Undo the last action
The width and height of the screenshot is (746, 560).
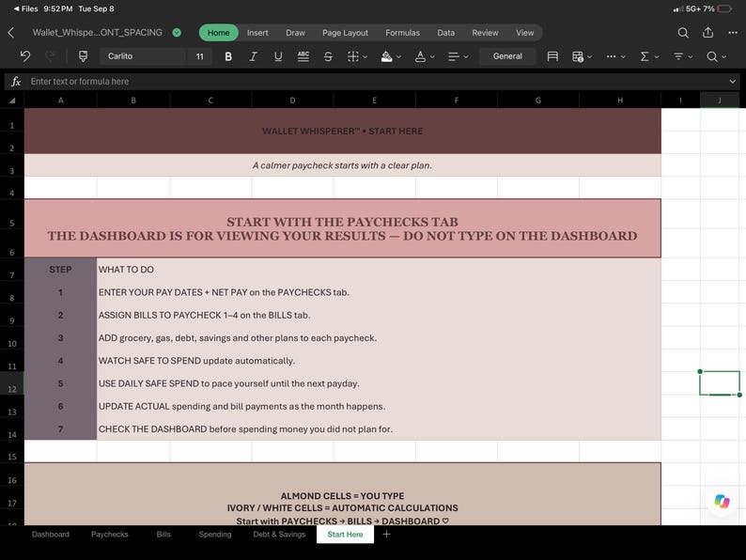(25, 56)
